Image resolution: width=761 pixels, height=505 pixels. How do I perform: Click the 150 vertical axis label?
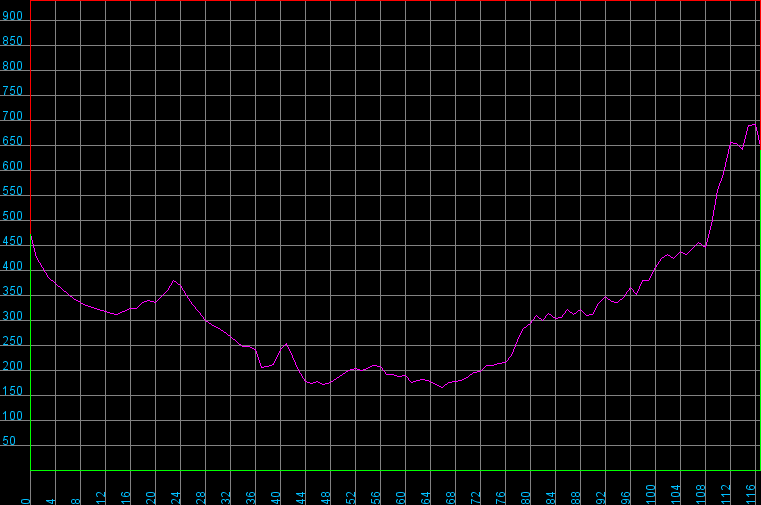[x=13, y=391]
